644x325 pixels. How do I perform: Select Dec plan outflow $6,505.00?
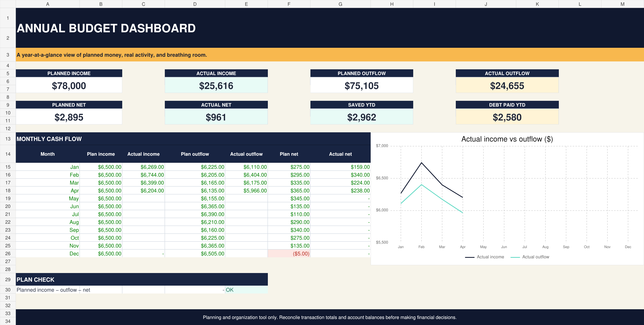195,253
